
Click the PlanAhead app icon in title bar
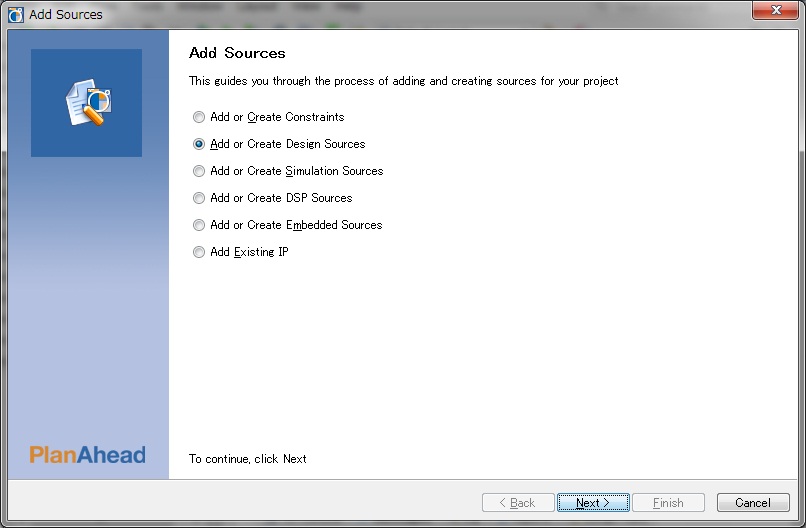point(16,14)
